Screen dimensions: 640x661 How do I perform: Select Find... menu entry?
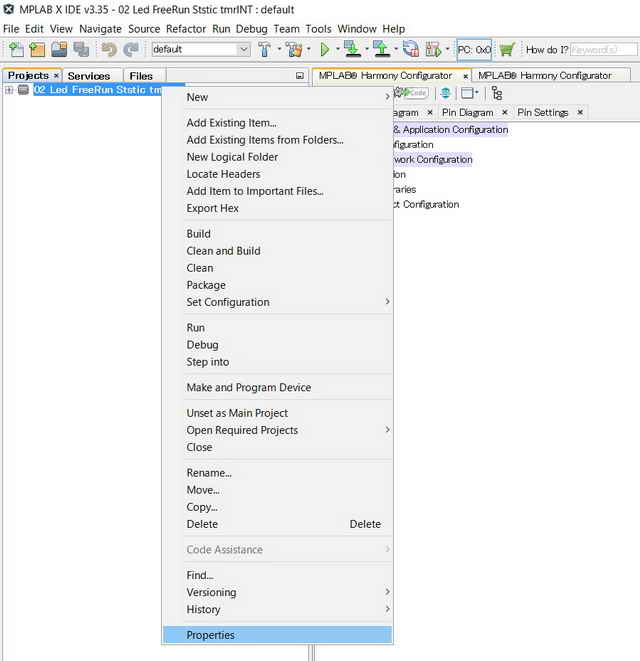point(278,575)
